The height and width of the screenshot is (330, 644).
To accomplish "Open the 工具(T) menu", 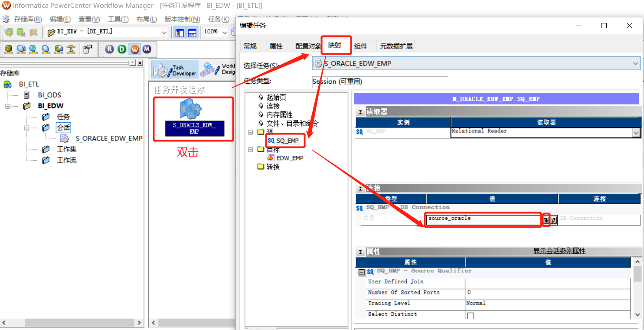I will coord(118,19).
